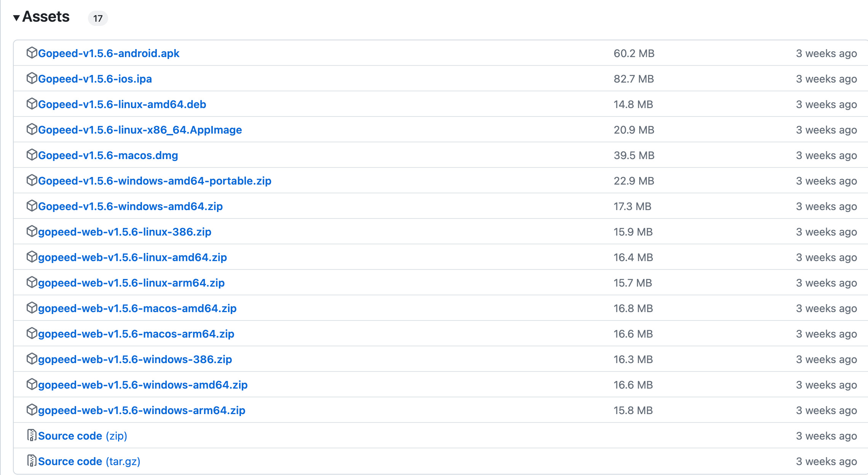
Task: Click the 16.4 MB size of linux-amd64.zip
Action: [x=633, y=257]
